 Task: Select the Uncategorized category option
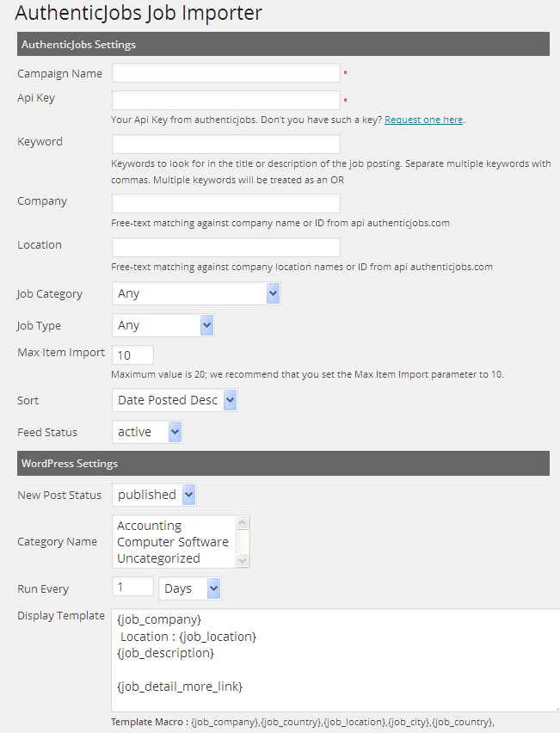click(158, 558)
